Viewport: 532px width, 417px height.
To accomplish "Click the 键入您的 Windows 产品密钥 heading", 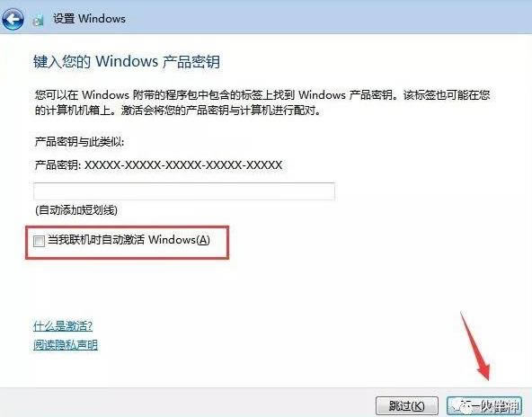I will coord(127,62).
